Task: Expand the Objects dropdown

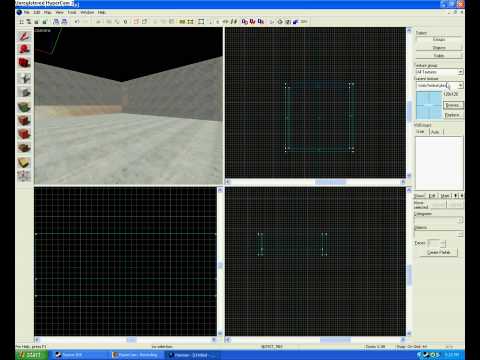Action: point(460,234)
